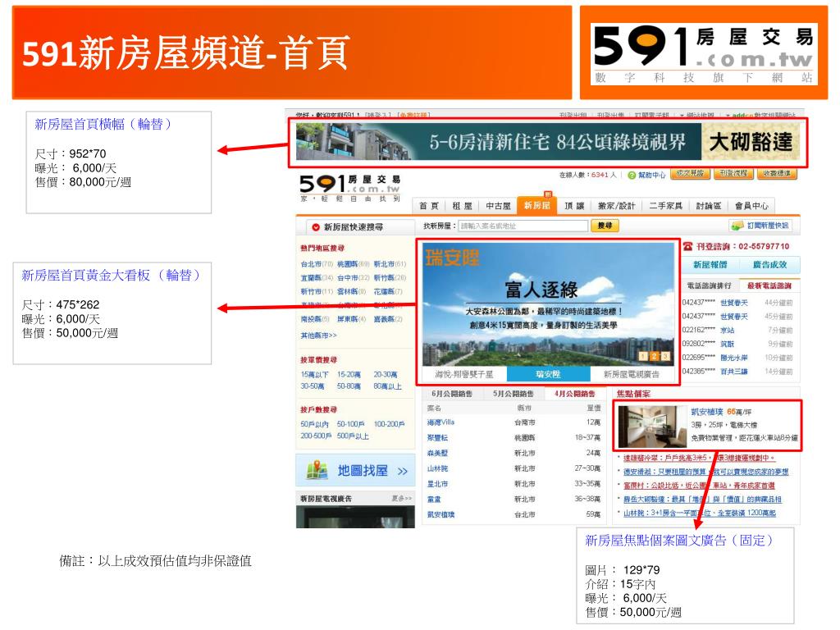
Task: Open the 山林院 listing in sales table
Action: pos(437,468)
